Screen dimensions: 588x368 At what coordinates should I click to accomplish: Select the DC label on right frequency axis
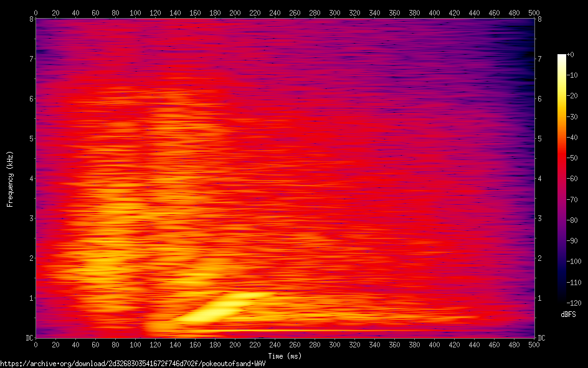(542, 337)
